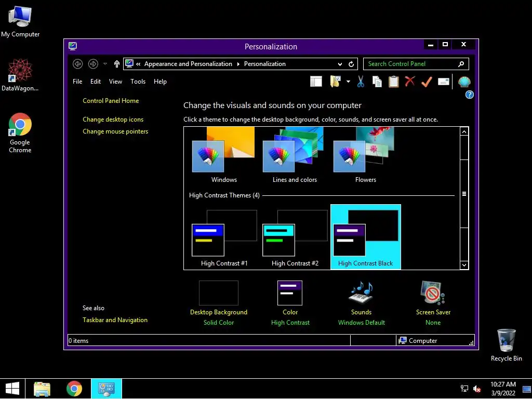Click the Cut scissors icon

pos(361,82)
